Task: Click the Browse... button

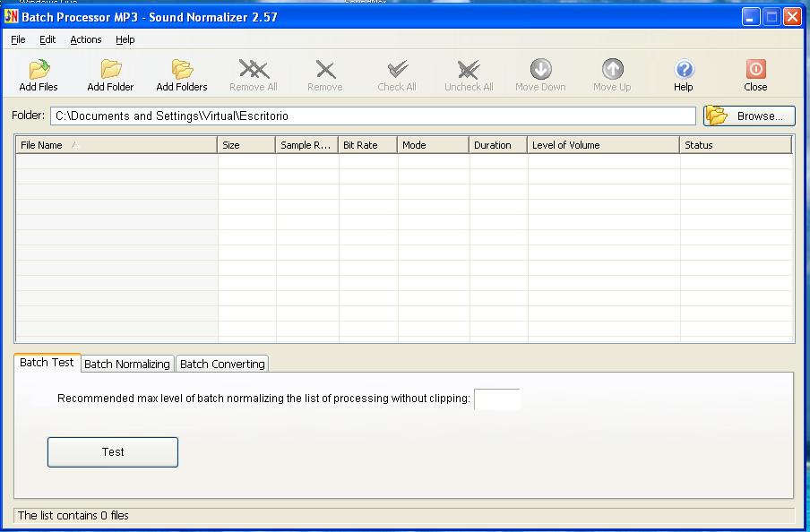Action: (x=749, y=116)
